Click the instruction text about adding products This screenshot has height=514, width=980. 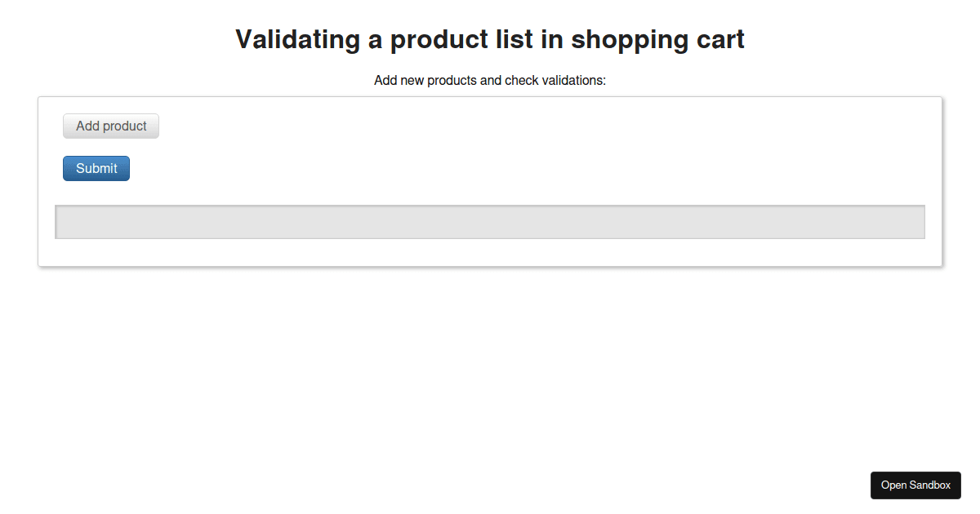pyautogui.click(x=489, y=80)
